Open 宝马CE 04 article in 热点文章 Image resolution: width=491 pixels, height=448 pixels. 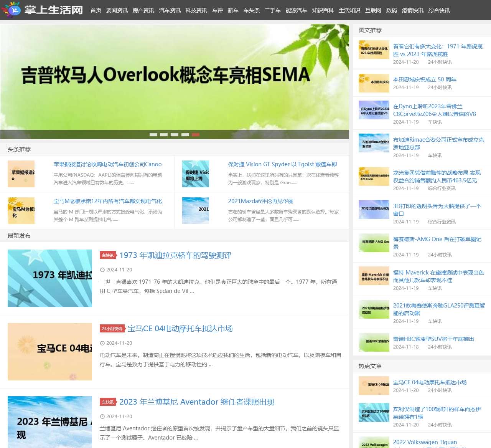430,382
